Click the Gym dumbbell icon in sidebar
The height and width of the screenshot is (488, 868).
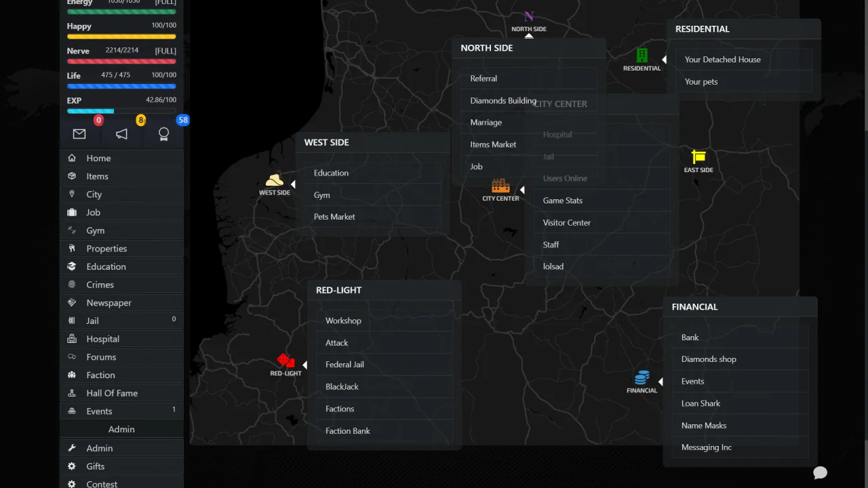coord(72,230)
